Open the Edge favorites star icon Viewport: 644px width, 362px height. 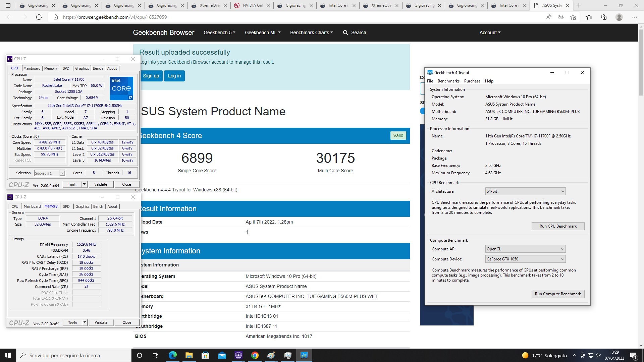tap(589, 17)
